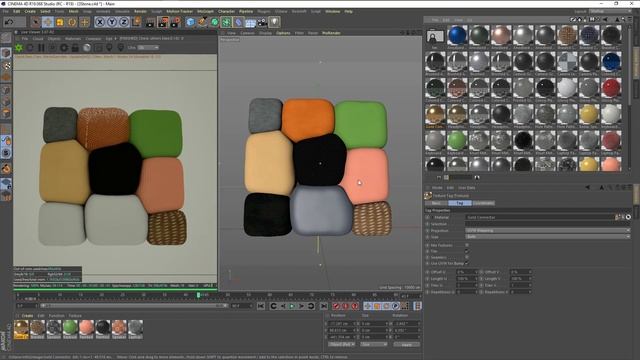640x360 pixels.
Task: Pause the Live Viewer render
Action: pos(41,48)
